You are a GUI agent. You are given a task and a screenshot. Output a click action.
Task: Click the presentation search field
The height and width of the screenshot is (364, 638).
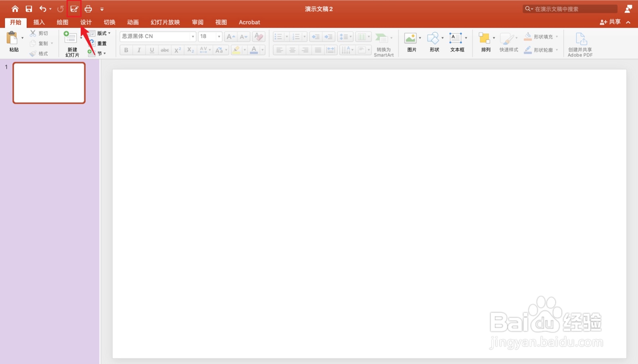point(570,9)
